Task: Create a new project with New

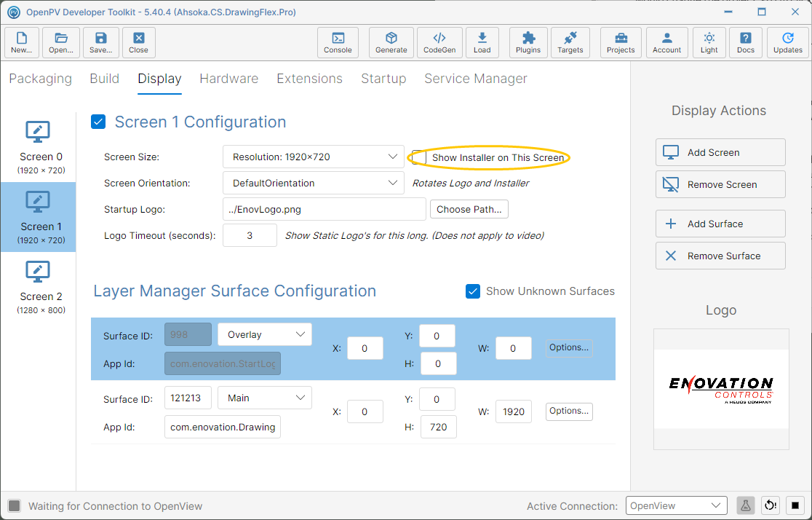Action: pyautogui.click(x=22, y=42)
